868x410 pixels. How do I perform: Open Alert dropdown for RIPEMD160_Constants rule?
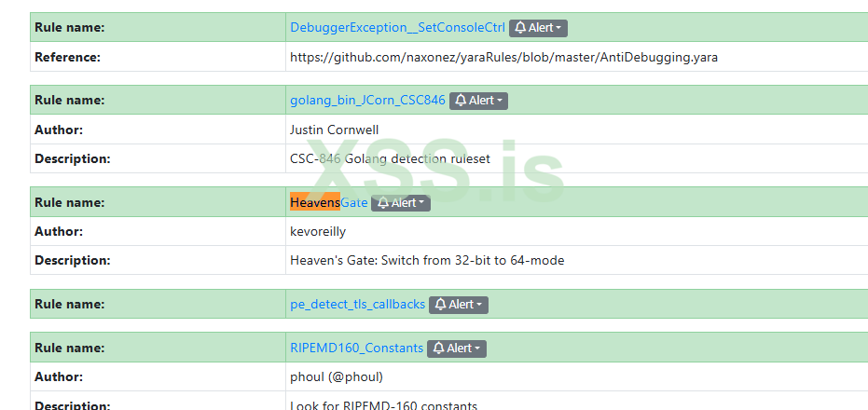pyautogui.click(x=457, y=348)
